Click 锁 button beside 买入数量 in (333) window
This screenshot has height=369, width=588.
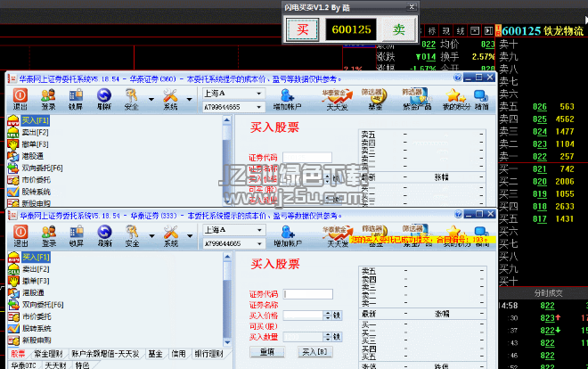pos(337,337)
